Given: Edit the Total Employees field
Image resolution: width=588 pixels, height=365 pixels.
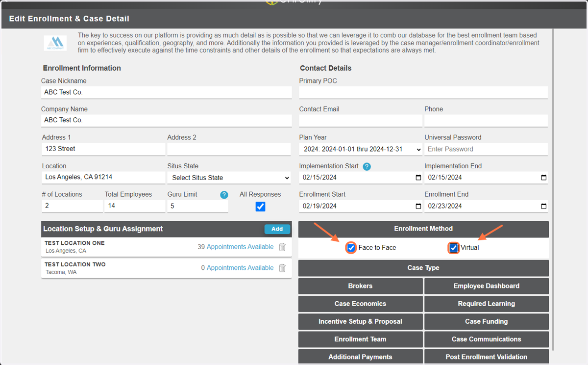Looking at the screenshot, I should (x=135, y=206).
